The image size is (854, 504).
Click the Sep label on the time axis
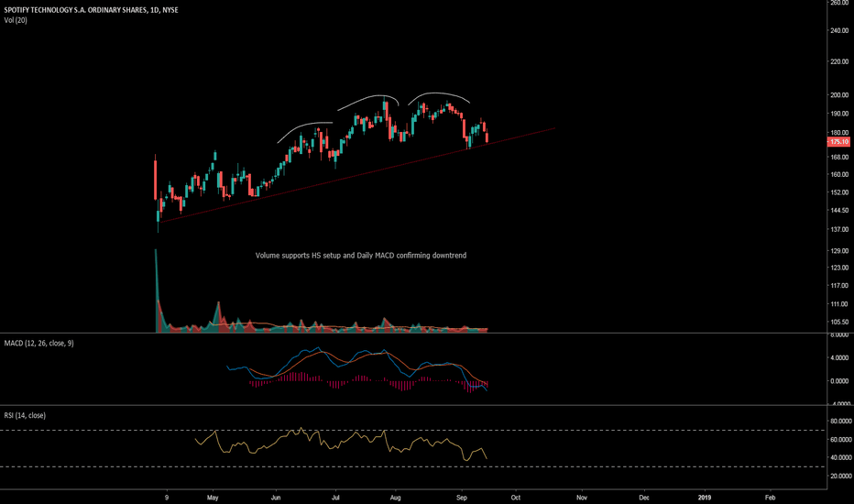pyautogui.click(x=462, y=498)
